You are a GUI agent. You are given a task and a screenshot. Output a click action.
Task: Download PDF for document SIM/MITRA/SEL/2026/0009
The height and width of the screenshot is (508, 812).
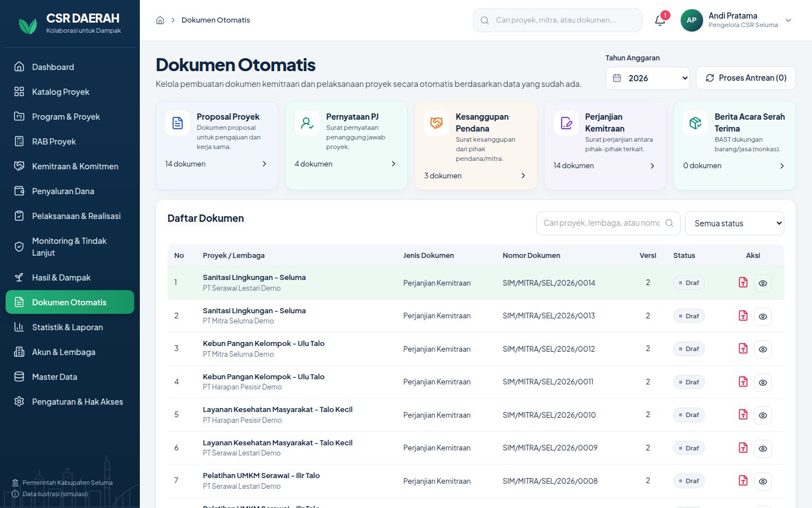pyautogui.click(x=743, y=448)
